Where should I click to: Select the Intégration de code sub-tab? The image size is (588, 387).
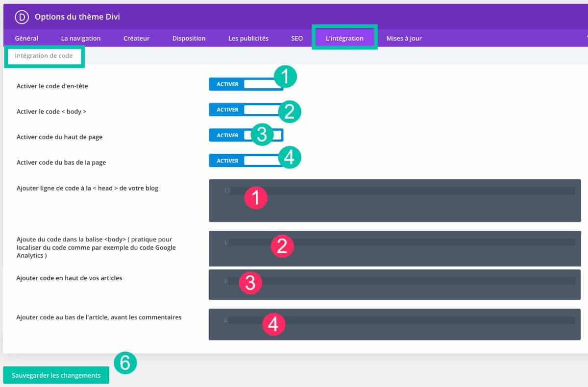[x=44, y=56]
